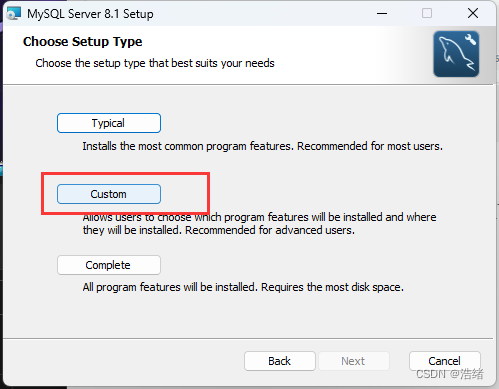Click the 'Choose Setup Type' heading
This screenshot has height=389, width=499.
tap(82, 42)
